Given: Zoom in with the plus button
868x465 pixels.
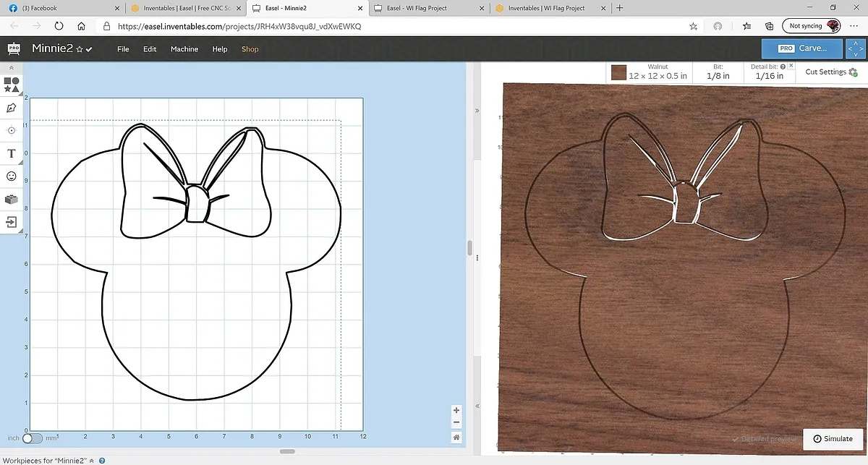Looking at the screenshot, I should click(x=456, y=410).
